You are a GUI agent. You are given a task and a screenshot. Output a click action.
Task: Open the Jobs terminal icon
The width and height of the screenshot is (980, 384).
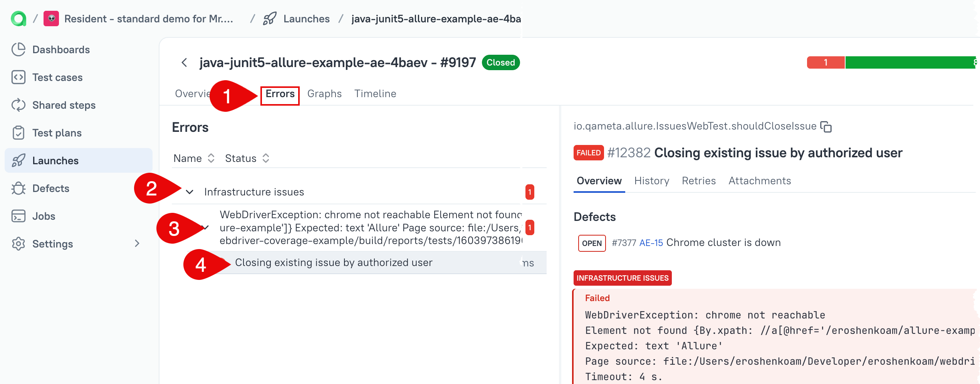click(18, 216)
